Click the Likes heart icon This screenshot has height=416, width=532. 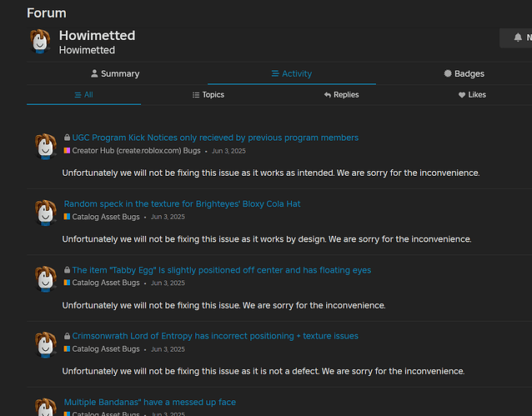[x=462, y=95]
